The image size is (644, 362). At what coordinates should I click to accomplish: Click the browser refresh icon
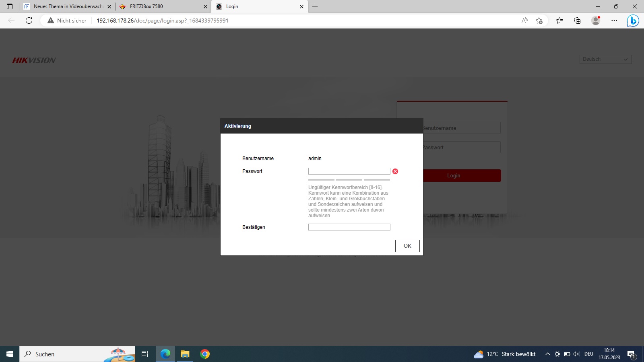[29, 21]
